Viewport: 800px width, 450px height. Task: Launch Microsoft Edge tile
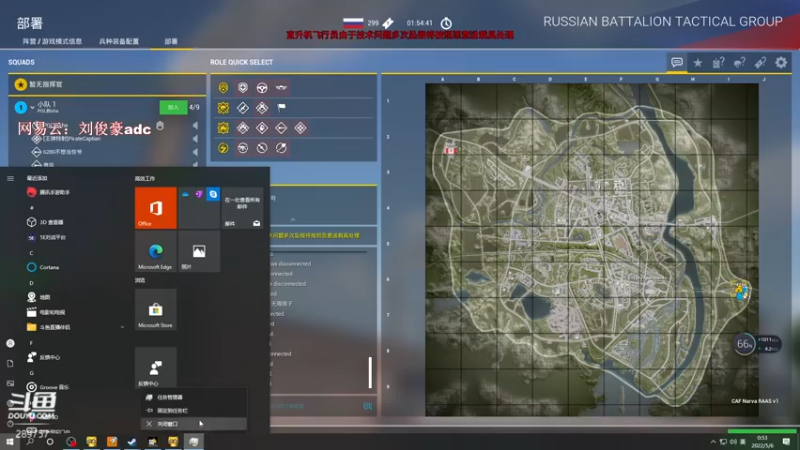point(156,251)
